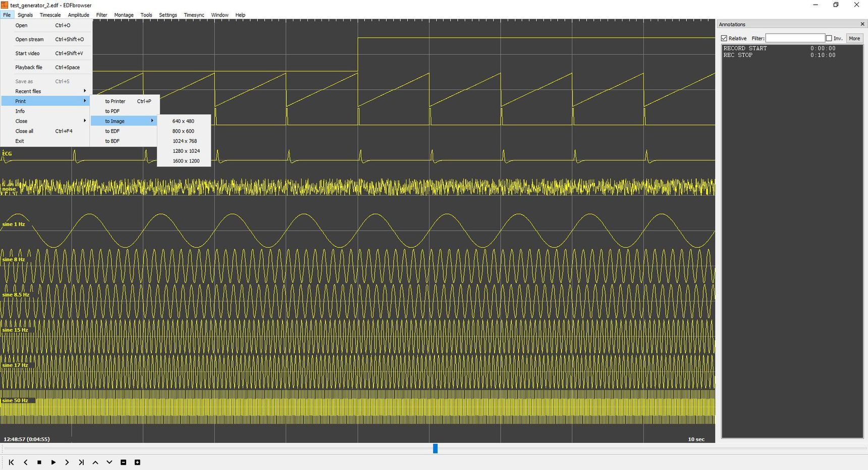Step forward one page with right arrow

[67, 462]
